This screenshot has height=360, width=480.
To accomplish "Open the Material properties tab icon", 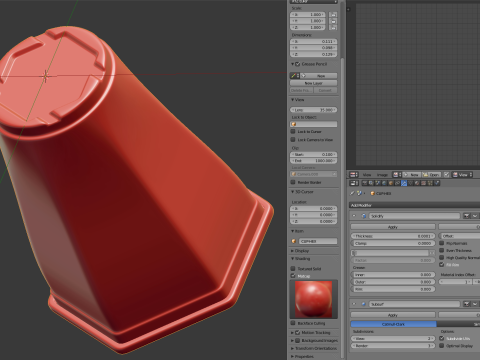I will [x=417, y=183].
